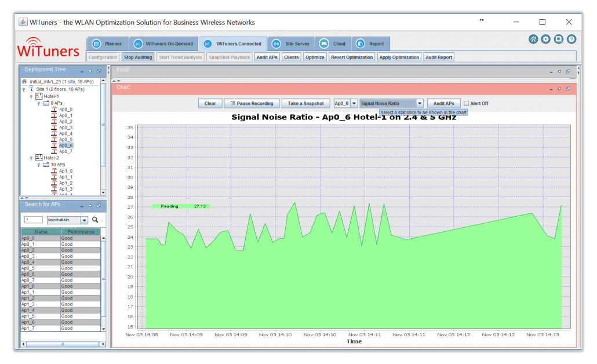Click the Clear button
Screen dimensions: 597x364
point(210,103)
